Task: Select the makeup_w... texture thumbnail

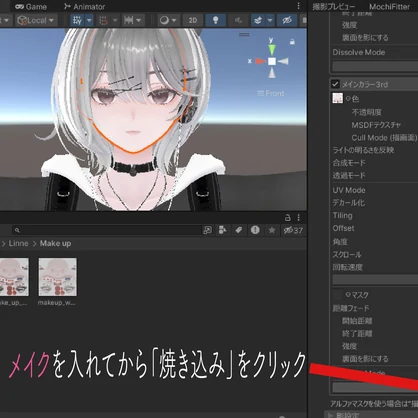Action: click(57, 277)
